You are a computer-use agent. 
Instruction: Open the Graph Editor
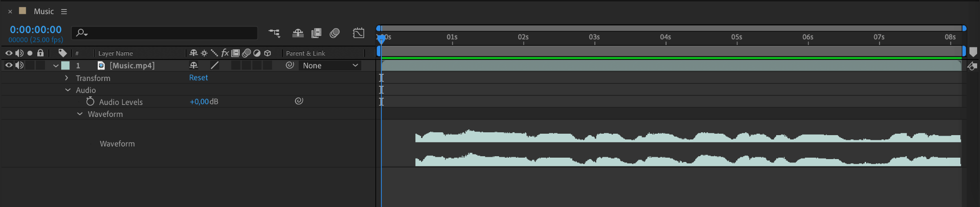pos(358,33)
